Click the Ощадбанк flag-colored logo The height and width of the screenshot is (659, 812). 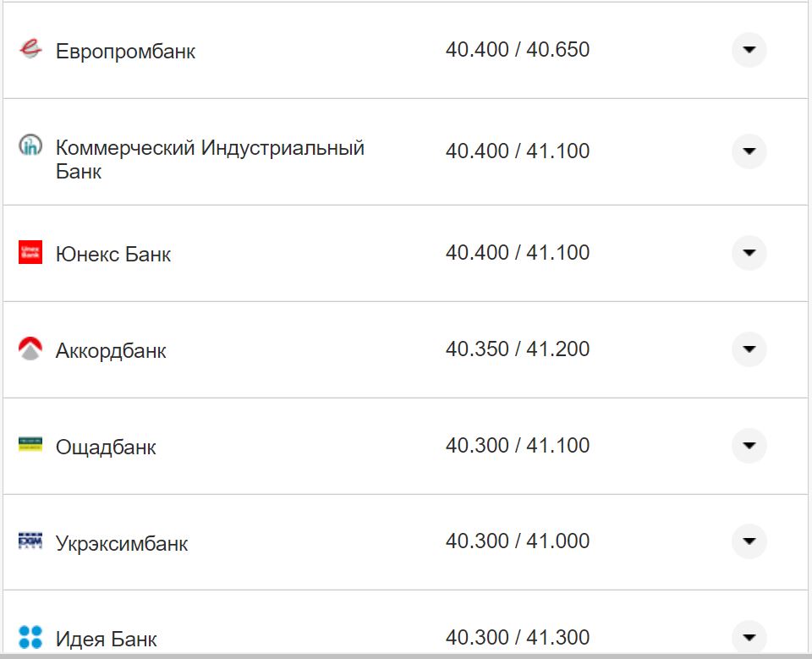(x=30, y=446)
